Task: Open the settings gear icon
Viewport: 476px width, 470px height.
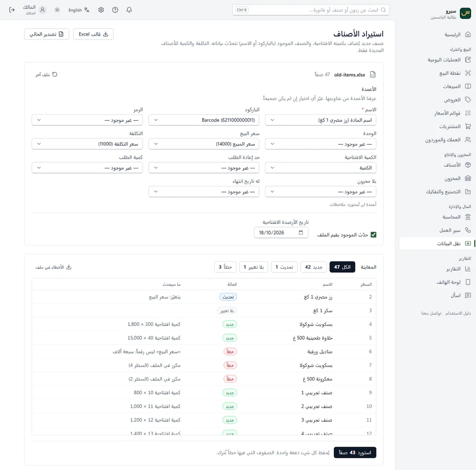Action: tap(101, 10)
